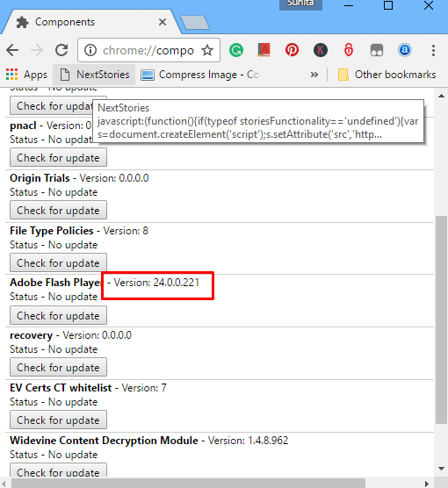
Task: Check for update for recovery
Action: coord(58,367)
